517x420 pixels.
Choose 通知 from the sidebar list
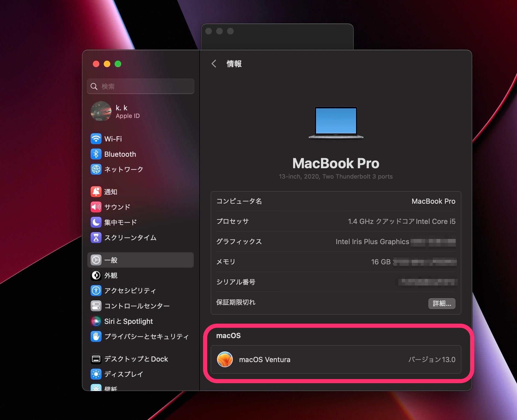111,192
